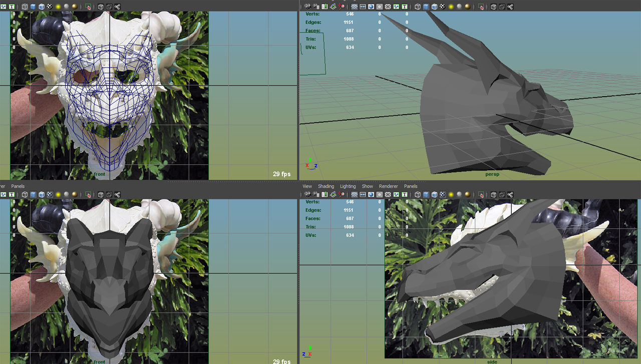Click the 1151 edge count in perspective panel
Image resolution: width=641 pixels, height=364 pixels.
(x=349, y=23)
